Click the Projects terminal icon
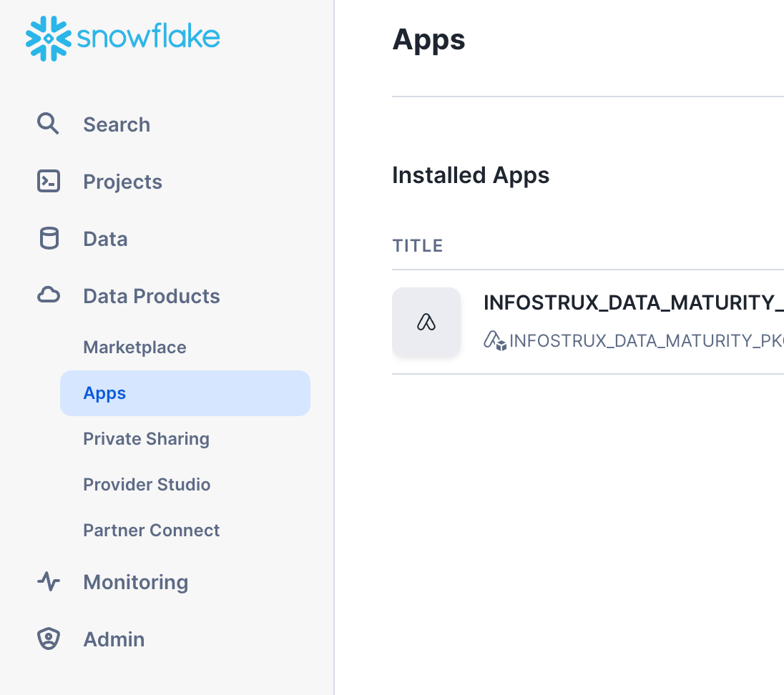The width and height of the screenshot is (784, 695). pos(48,181)
